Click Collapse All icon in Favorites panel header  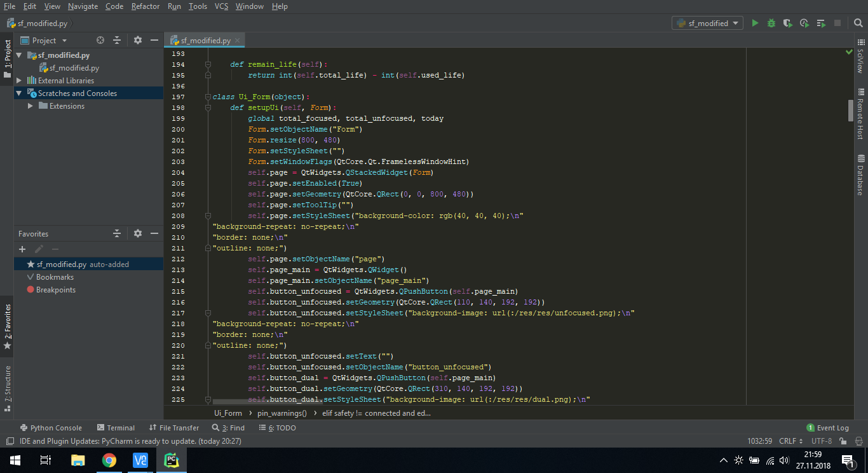tap(117, 233)
